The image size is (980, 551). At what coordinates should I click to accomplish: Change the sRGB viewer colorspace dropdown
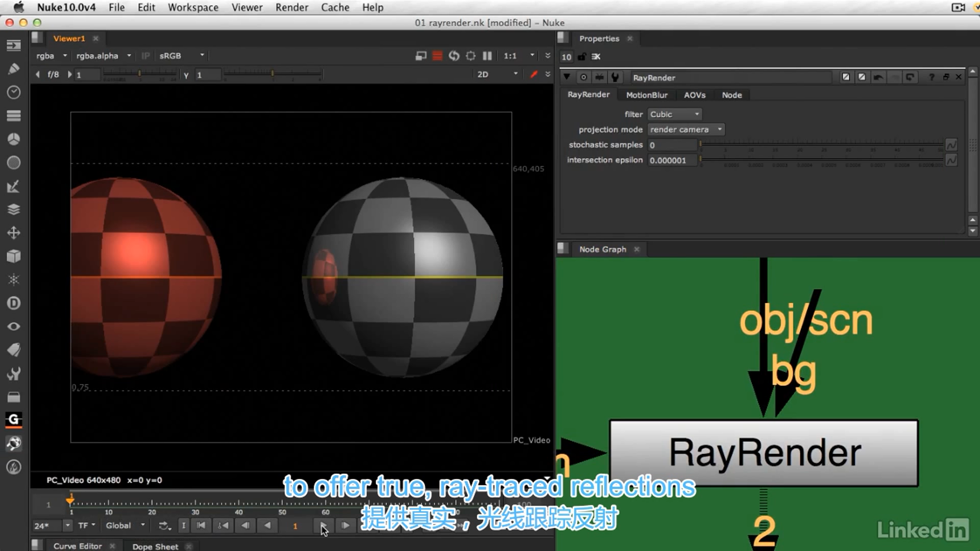pyautogui.click(x=181, y=56)
